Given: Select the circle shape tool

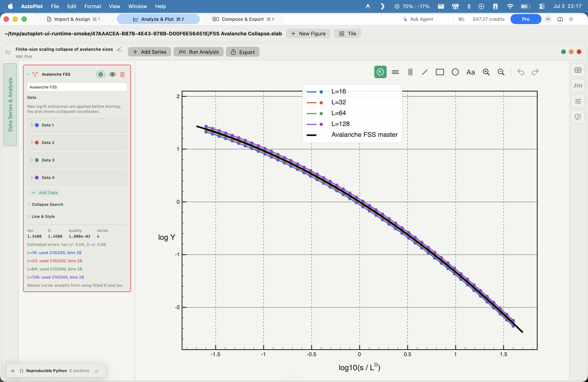Looking at the screenshot, I should (455, 72).
